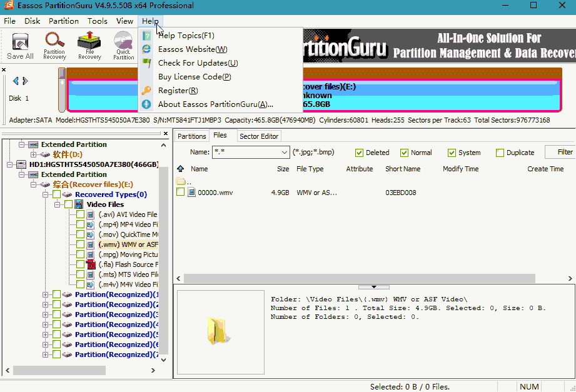Viewport: 576px width, 392px height.
Task: Tick the checkbox for 00000.wmv file
Action: [x=181, y=193]
